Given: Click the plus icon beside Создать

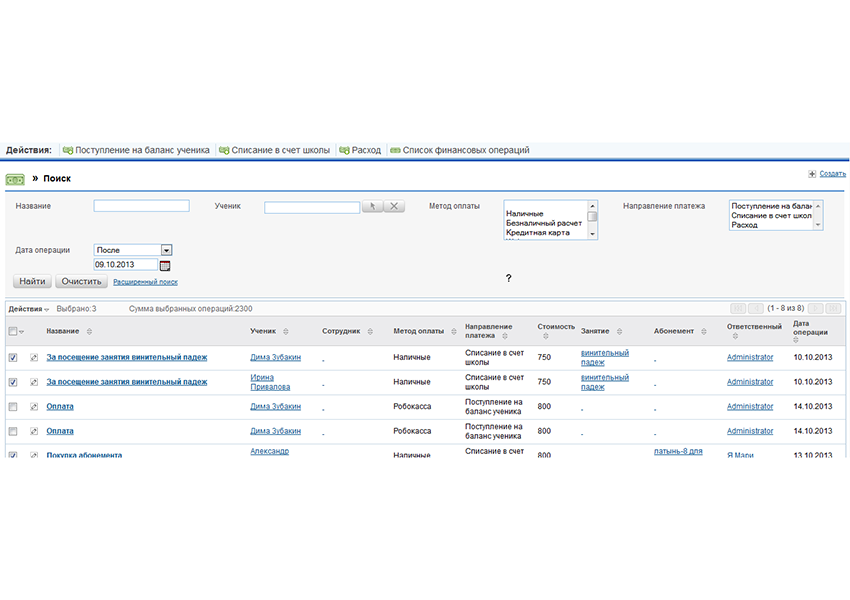Looking at the screenshot, I should (812, 174).
